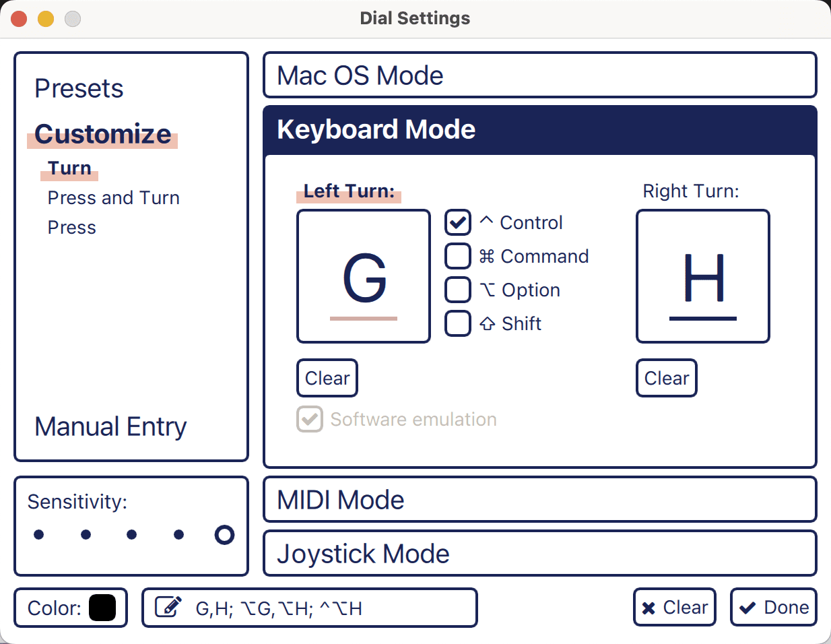The height and width of the screenshot is (644, 831).
Task: Choose the Press action in sidebar
Action: [x=72, y=227]
